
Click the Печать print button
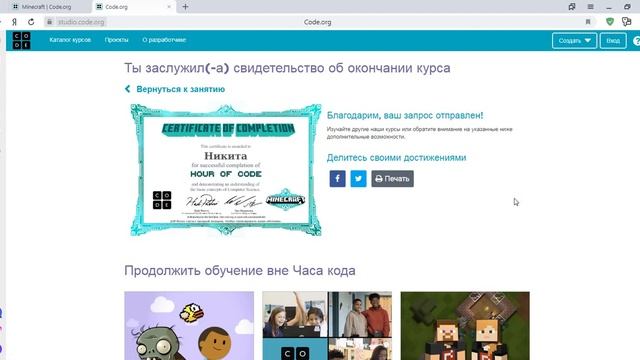[x=392, y=179]
